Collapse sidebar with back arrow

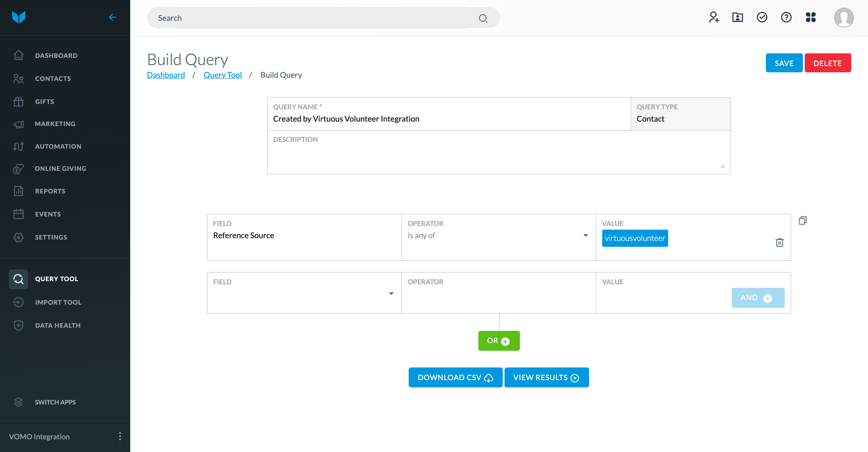coord(113,17)
